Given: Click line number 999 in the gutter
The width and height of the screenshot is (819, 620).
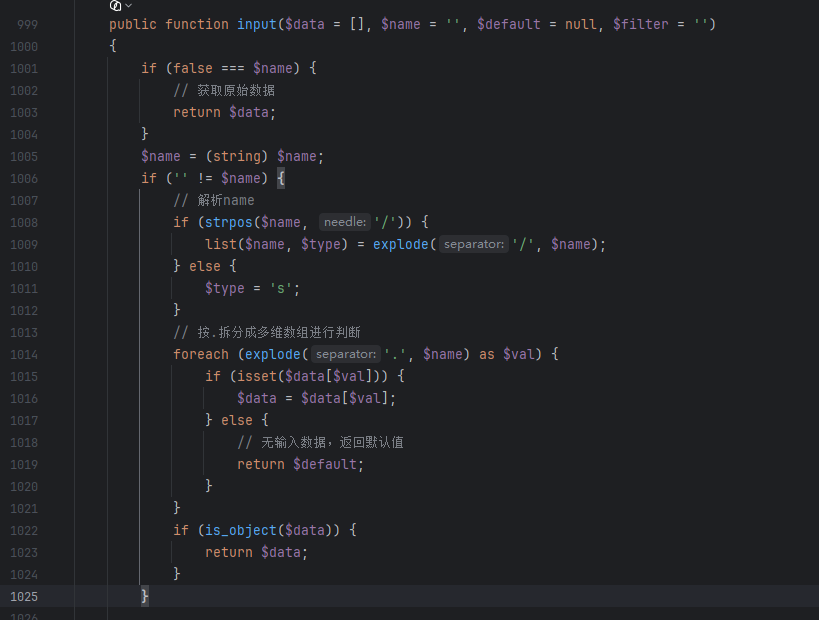Looking at the screenshot, I should [27, 25].
